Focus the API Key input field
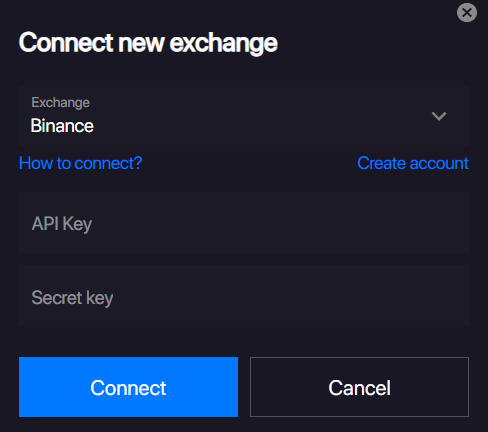 (244, 222)
